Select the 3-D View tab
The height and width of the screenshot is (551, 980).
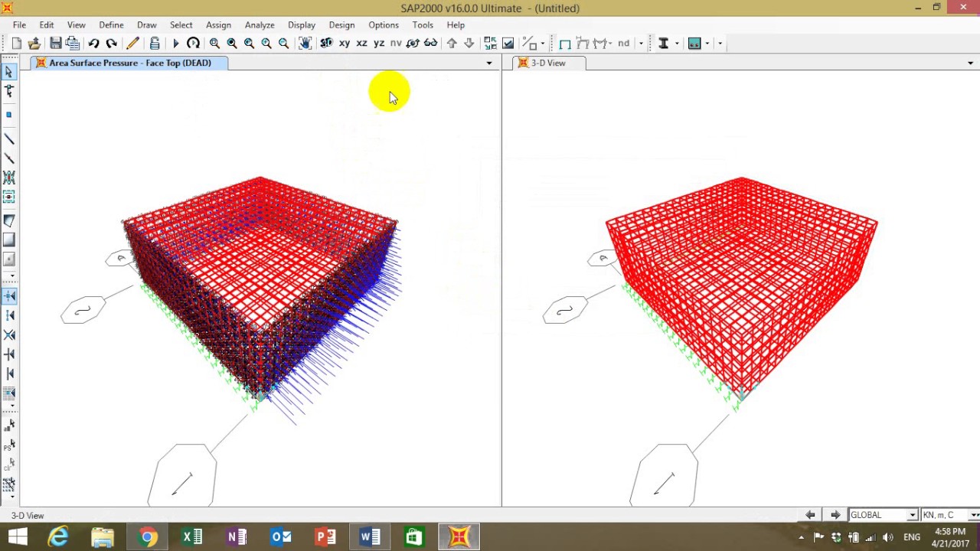click(x=548, y=63)
